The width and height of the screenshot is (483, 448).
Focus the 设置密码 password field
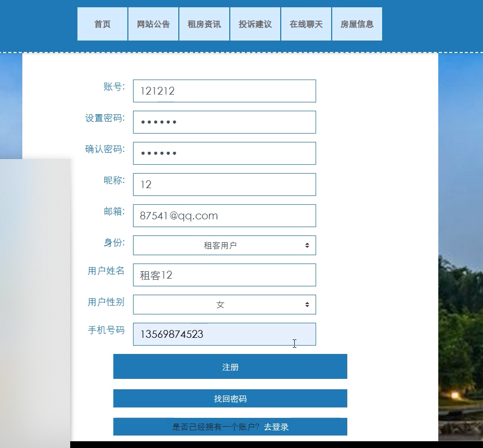225,122
